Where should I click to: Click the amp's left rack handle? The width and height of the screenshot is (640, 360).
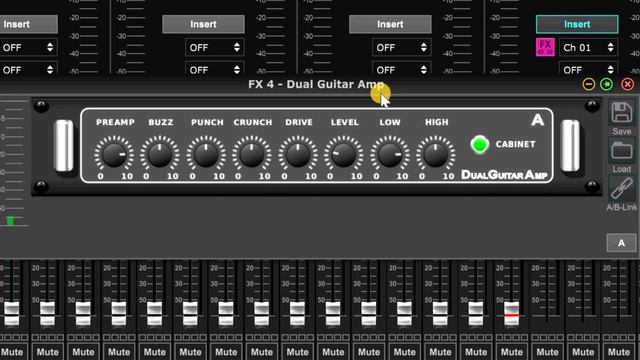click(64, 145)
